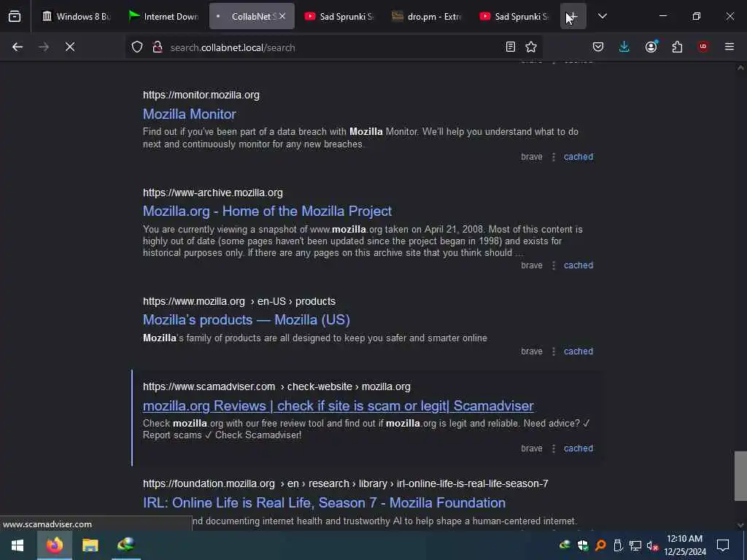This screenshot has height=560, width=747.
Task: Open Internet Download Manager taskbar icon
Action: coord(125,545)
